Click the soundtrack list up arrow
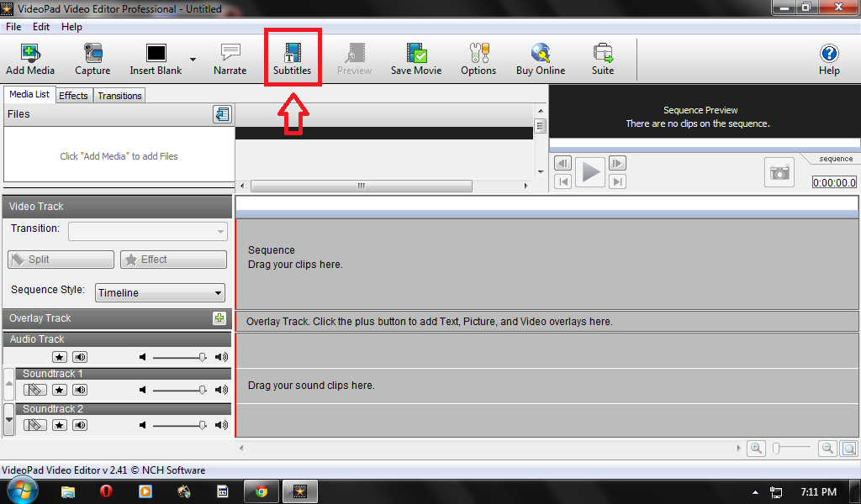 [8, 384]
